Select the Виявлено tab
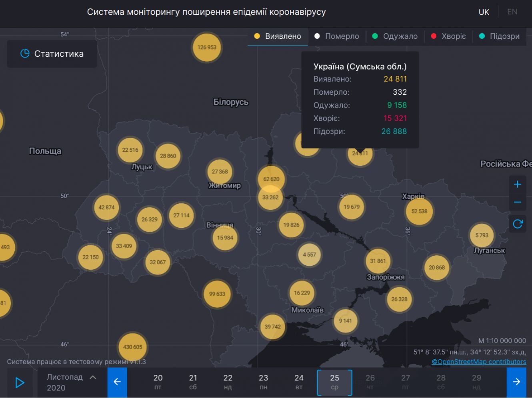Screen dimensions: 532x398 pyautogui.click(x=278, y=36)
